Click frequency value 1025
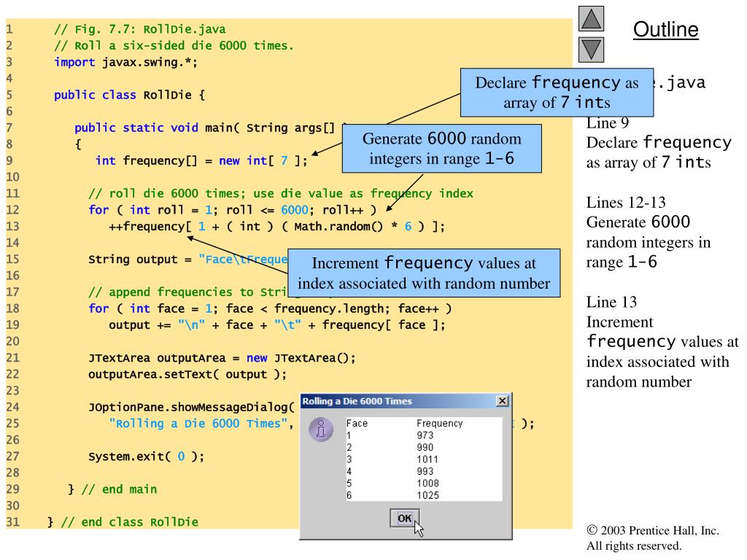This screenshot has height=560, width=747. (427, 495)
